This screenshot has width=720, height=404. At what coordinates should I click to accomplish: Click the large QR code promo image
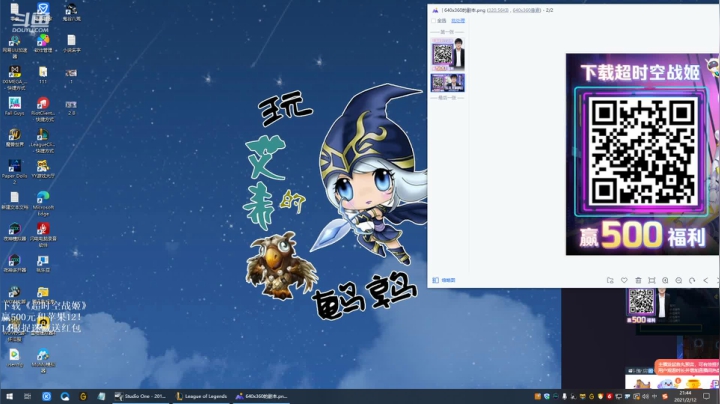[642, 154]
